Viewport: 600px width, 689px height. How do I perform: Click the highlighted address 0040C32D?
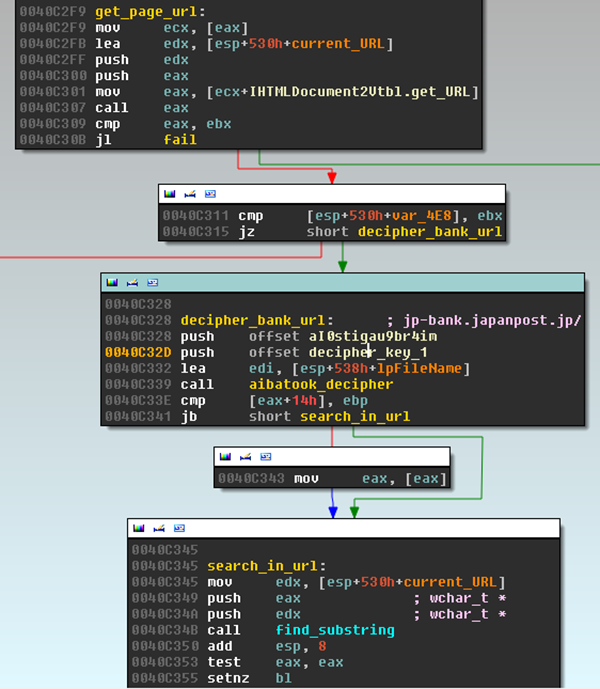[138, 352]
